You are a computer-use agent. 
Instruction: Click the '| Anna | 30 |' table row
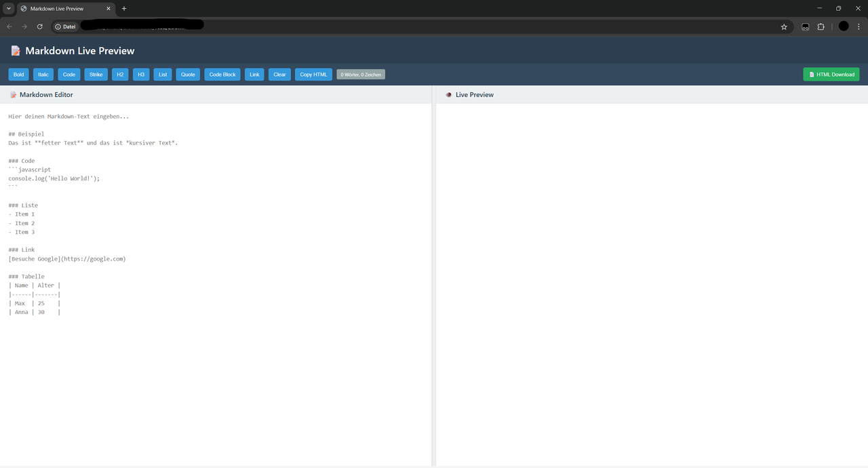[x=35, y=312]
